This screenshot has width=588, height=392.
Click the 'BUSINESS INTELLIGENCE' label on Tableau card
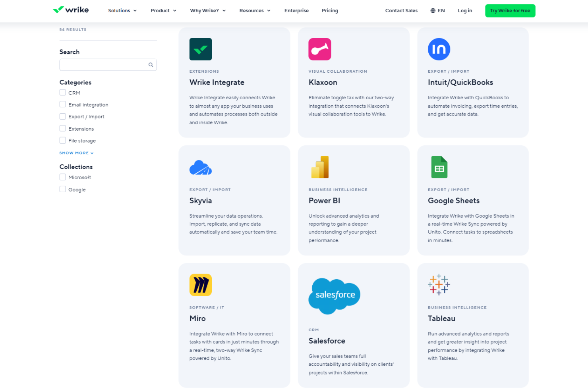tap(457, 308)
